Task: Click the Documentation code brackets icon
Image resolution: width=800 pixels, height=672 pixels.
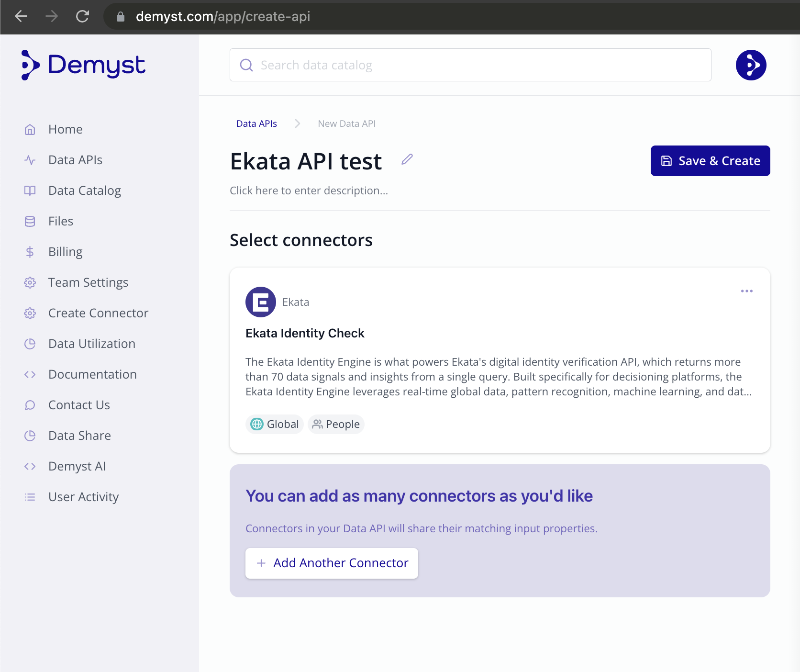Action: coord(30,374)
